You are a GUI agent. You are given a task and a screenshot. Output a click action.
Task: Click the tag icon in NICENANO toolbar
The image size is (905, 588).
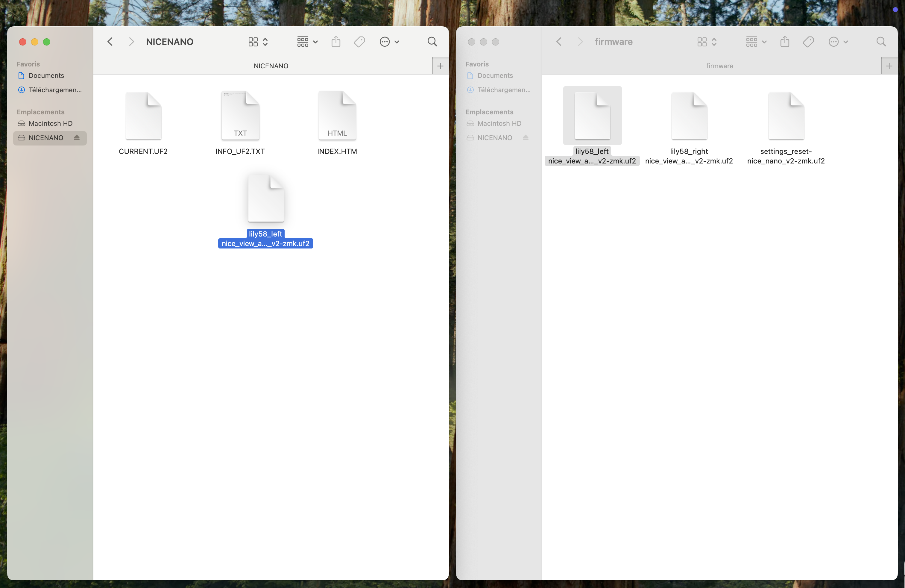point(359,41)
